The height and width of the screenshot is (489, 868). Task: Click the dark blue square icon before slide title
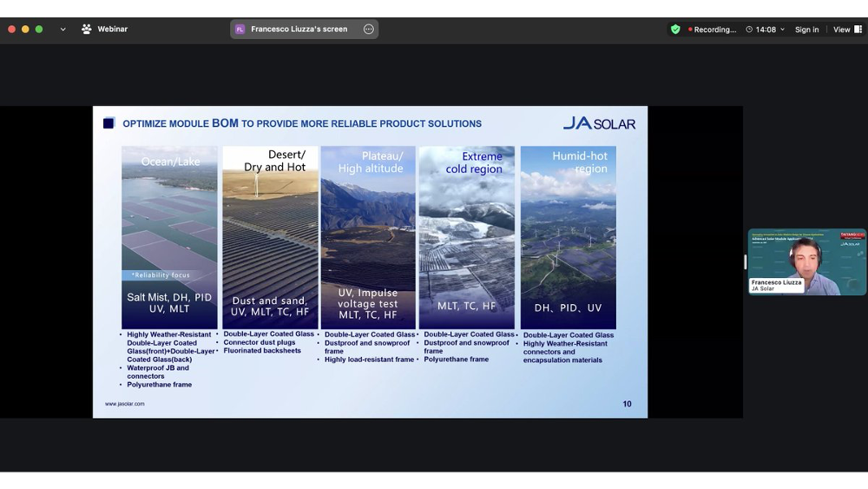[x=108, y=123]
